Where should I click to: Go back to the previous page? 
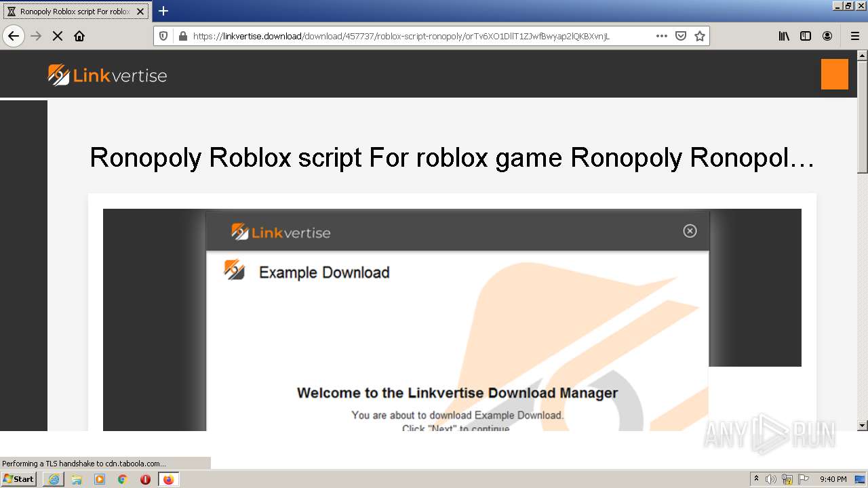click(14, 36)
